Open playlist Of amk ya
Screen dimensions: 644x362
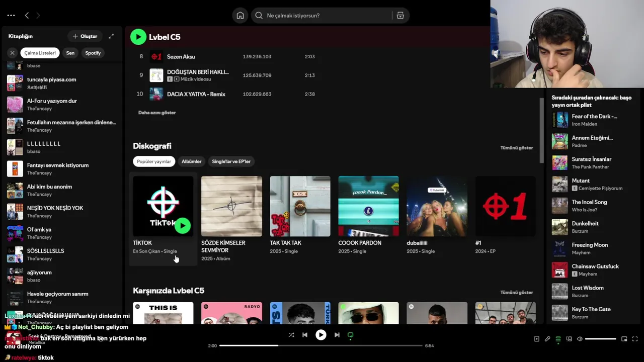click(63, 233)
